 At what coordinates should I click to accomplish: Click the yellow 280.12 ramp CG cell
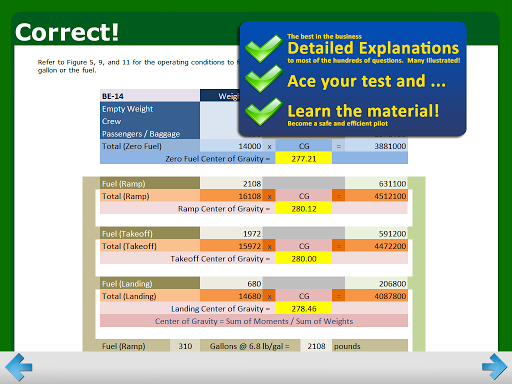point(304,209)
